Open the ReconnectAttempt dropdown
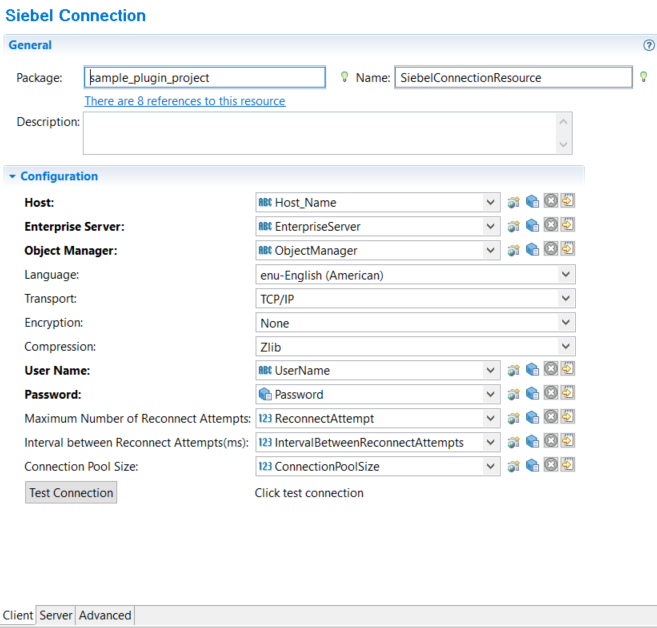Viewport: 657px width, 628px height. pyautogui.click(x=491, y=418)
